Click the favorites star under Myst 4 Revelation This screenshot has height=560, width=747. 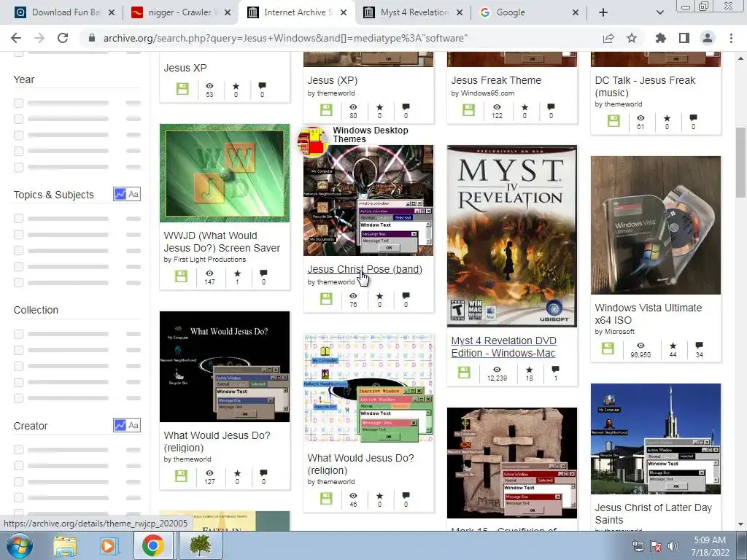[x=530, y=370]
